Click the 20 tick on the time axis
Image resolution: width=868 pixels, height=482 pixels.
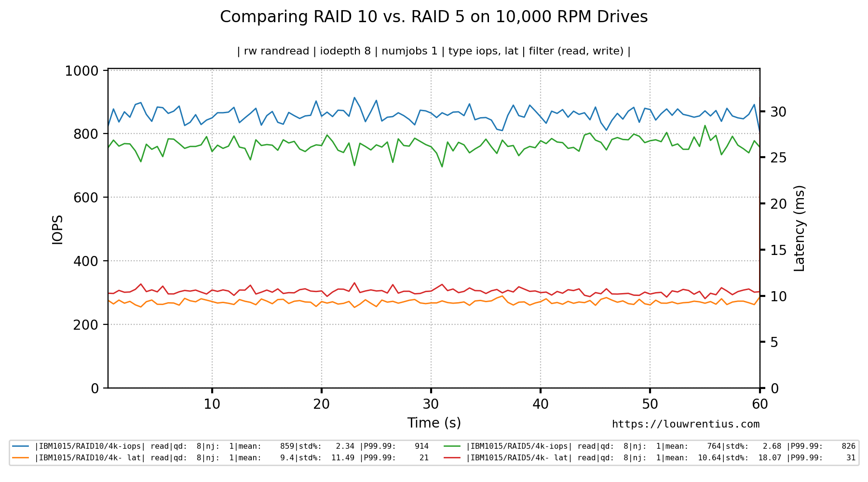[x=321, y=404]
